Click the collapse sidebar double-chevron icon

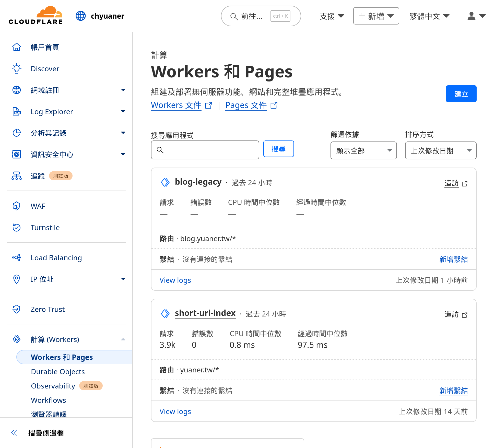(14, 433)
